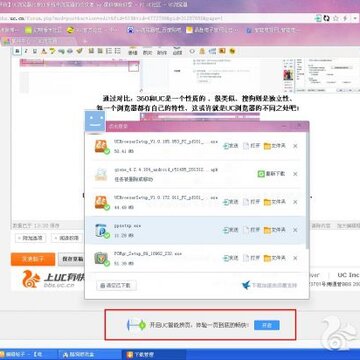Screen dimensions: 360x360
Task: Click the PCMgr_Setup shield file icon
Action: [x=101, y=258]
